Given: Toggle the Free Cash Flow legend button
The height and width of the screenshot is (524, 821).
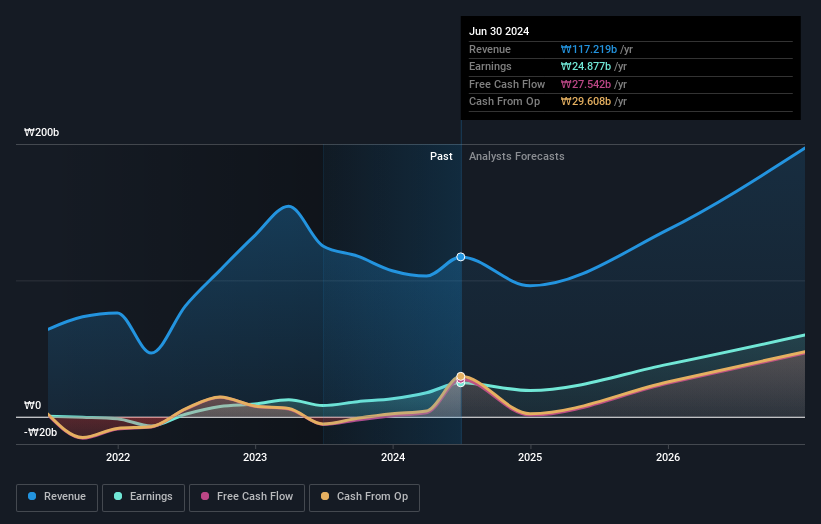Looking at the screenshot, I should [x=247, y=497].
